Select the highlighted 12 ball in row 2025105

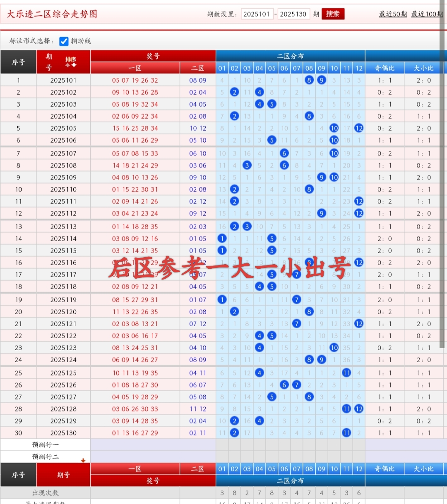(359, 128)
